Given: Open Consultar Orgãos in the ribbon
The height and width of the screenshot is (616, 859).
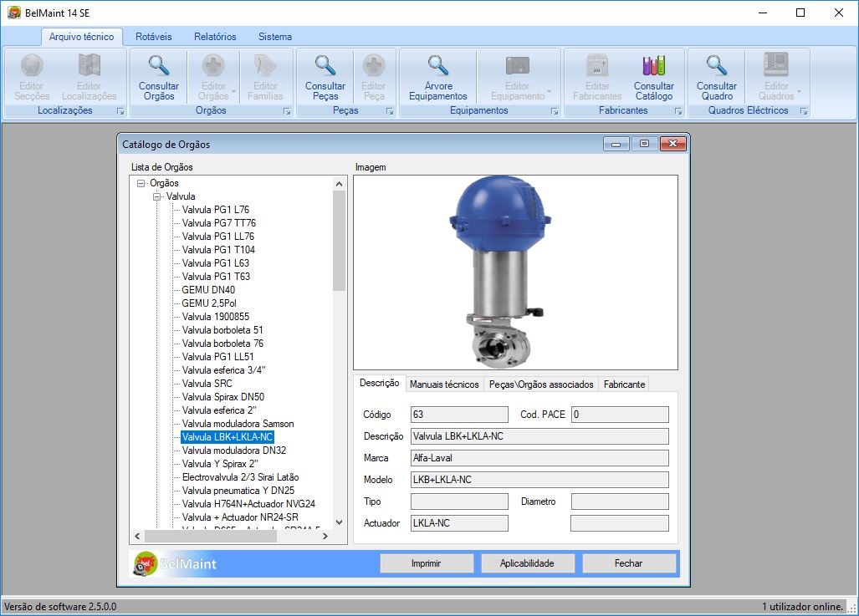Looking at the screenshot, I should click(x=158, y=75).
